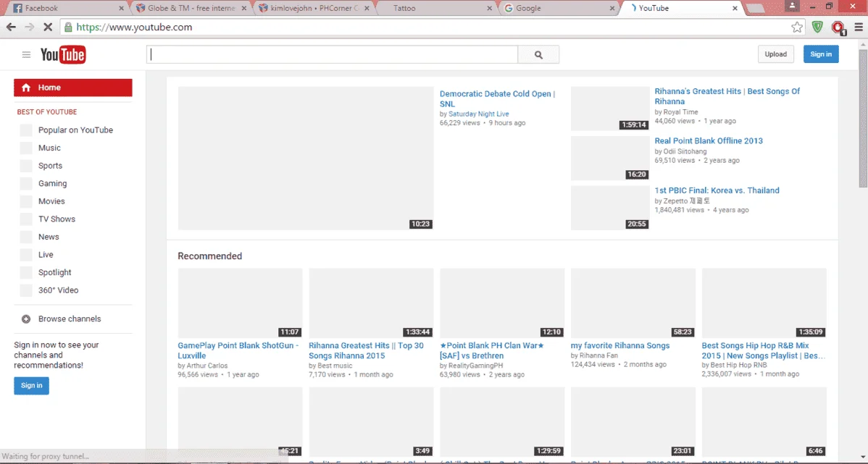Open the Saturday Night Live channel link
Viewport: 868px width, 464px height.
coord(478,114)
